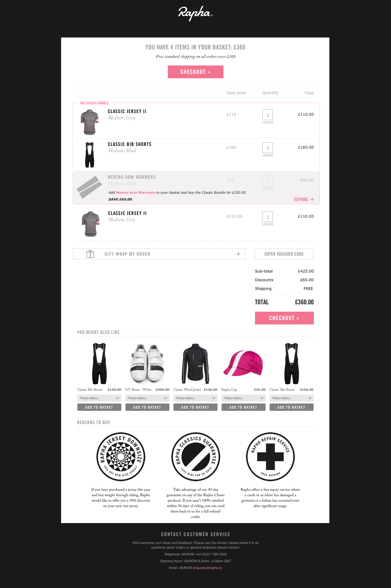Add GT Shoes White to basket

(x=147, y=407)
